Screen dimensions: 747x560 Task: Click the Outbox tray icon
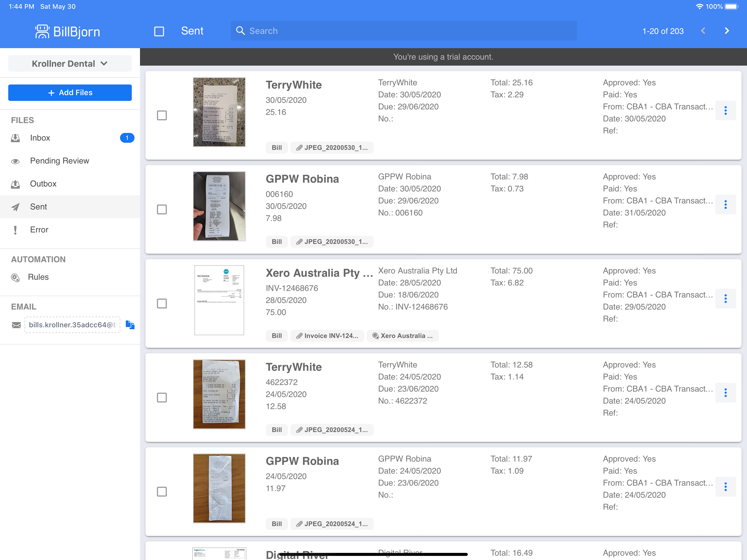[x=15, y=184]
